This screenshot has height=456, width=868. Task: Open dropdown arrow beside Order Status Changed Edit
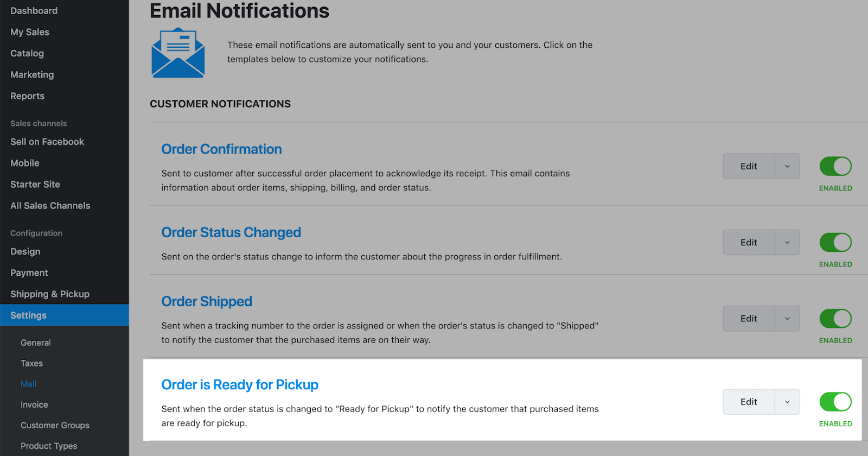coord(787,242)
